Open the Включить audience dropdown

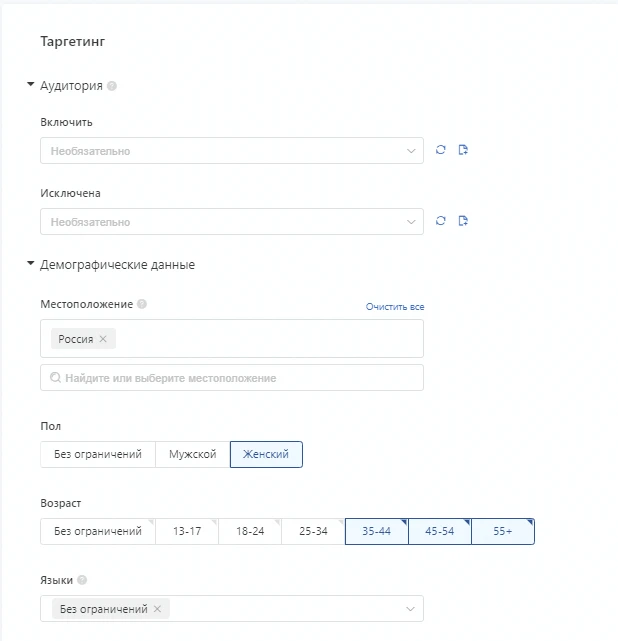tap(232, 150)
